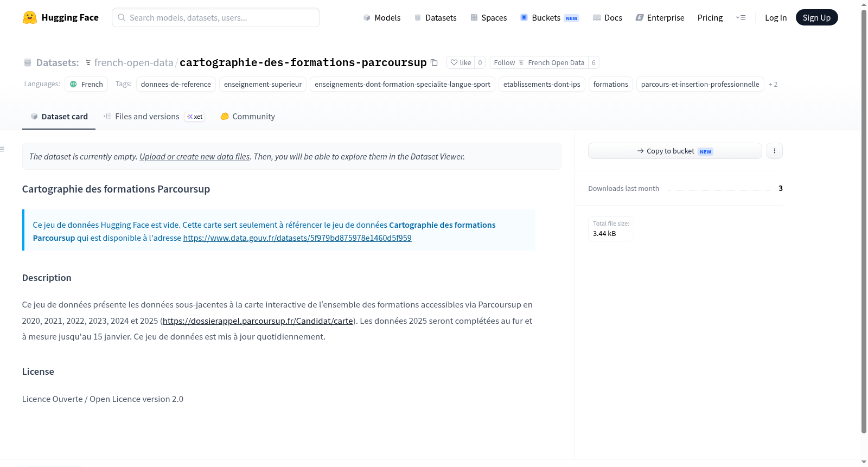Open the Datasets page in navbar
Screen dimensions: 868x467
click(x=436, y=17)
